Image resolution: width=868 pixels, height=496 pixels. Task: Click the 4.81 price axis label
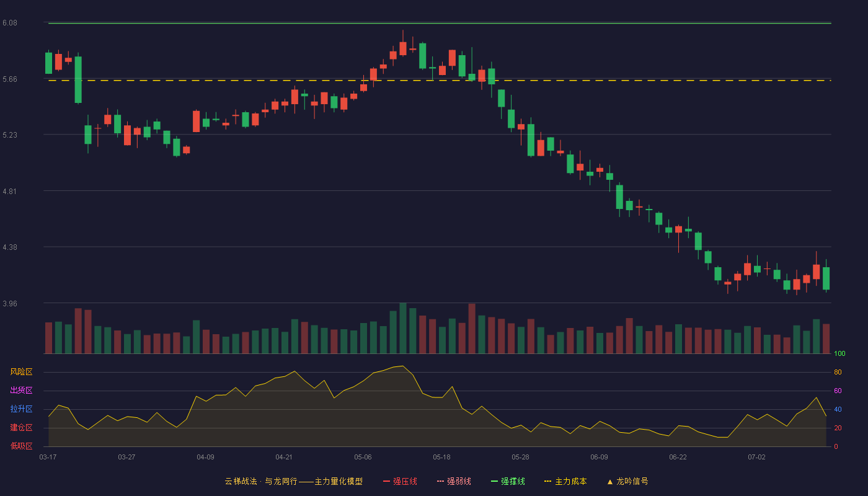tap(10, 192)
